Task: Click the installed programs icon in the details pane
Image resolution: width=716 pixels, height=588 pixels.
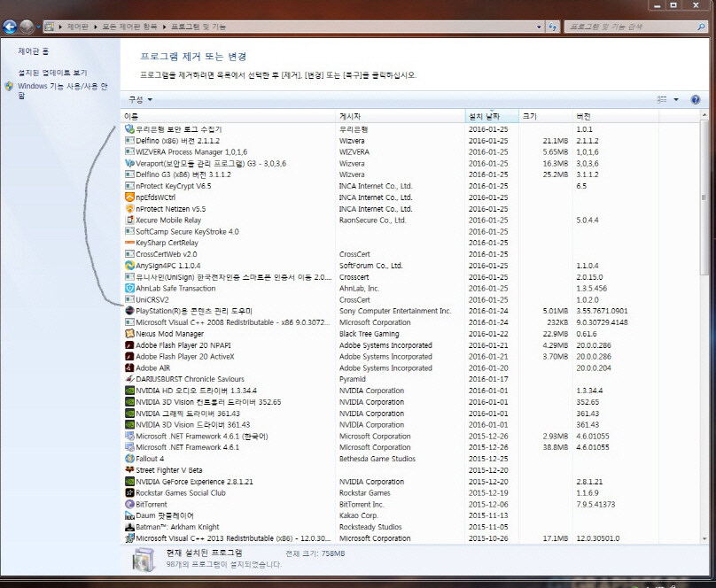Action: [144, 560]
